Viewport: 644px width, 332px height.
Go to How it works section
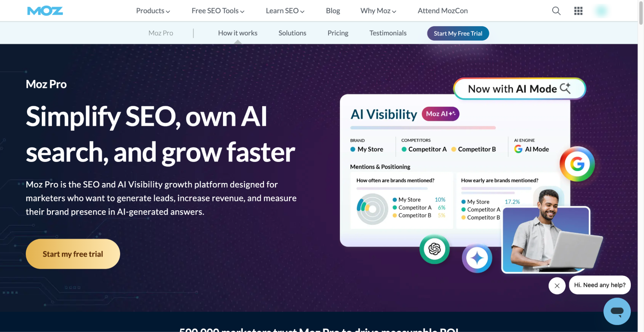(238, 33)
